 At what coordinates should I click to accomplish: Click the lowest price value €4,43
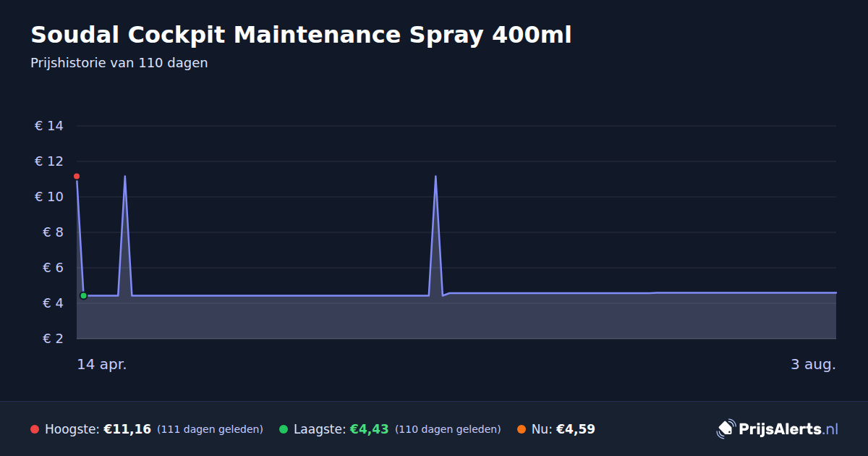pos(369,429)
